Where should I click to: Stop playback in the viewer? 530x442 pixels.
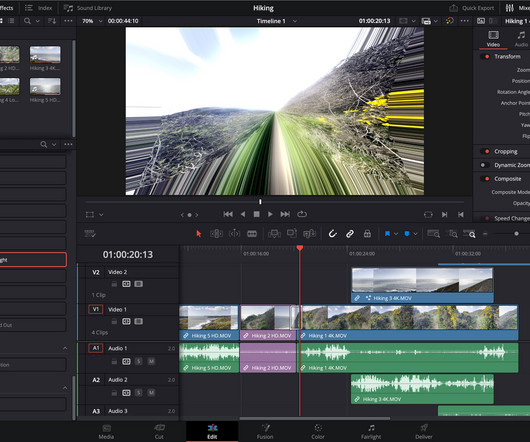click(x=257, y=214)
